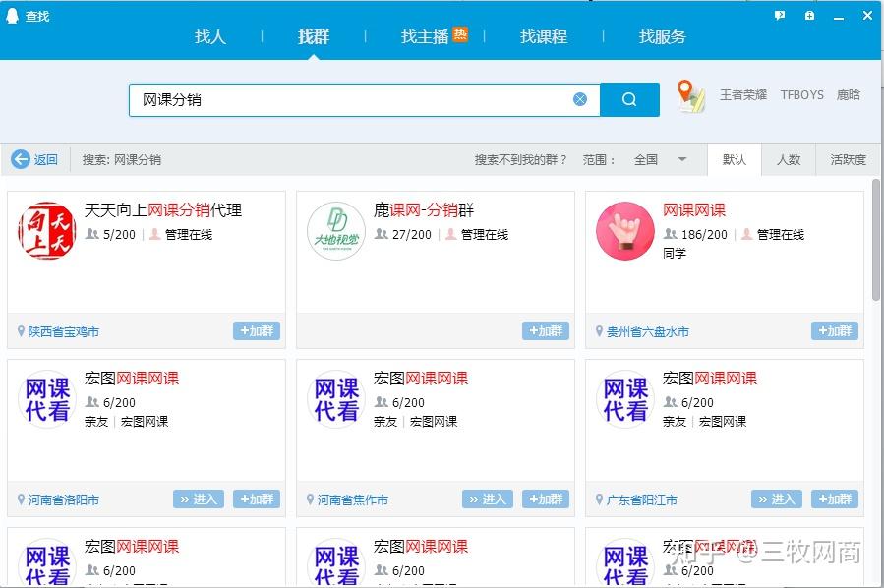Open the 天天向上 group avatar

(47, 230)
